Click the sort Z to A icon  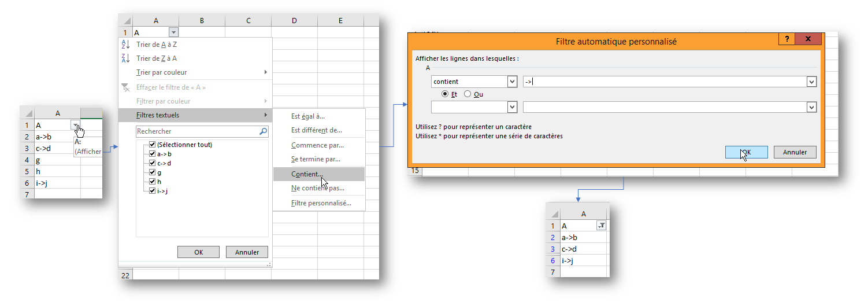tap(126, 58)
